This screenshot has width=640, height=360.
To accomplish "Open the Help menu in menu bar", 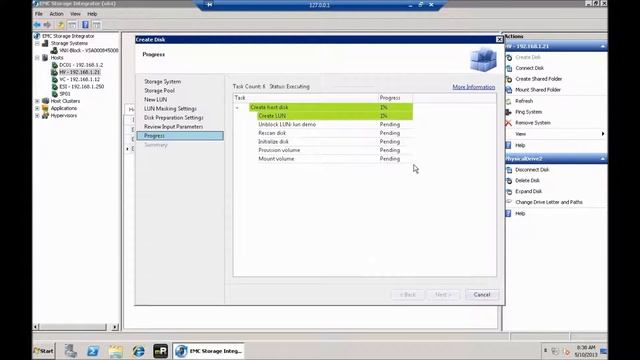I will point(92,14).
